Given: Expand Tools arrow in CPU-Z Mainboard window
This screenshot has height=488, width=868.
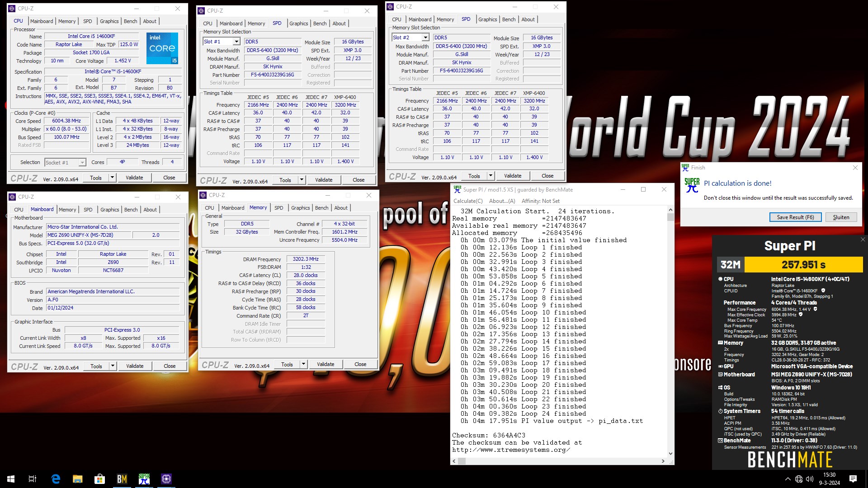Looking at the screenshot, I should (x=113, y=366).
